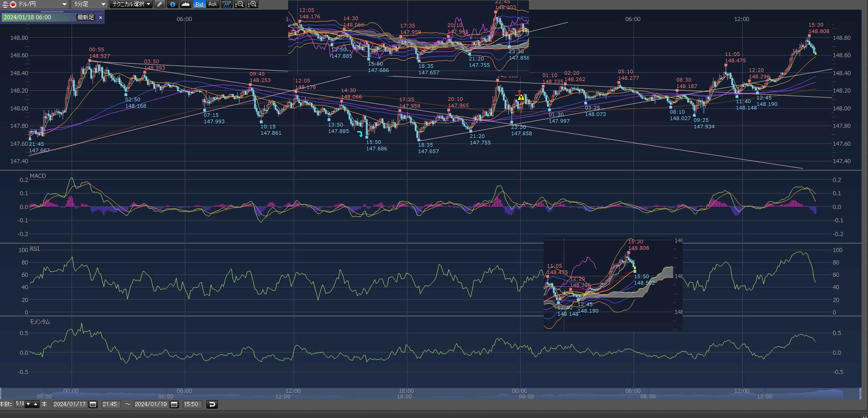Click the blue info icon
This screenshot has width=868, height=418.
click(x=172, y=4)
